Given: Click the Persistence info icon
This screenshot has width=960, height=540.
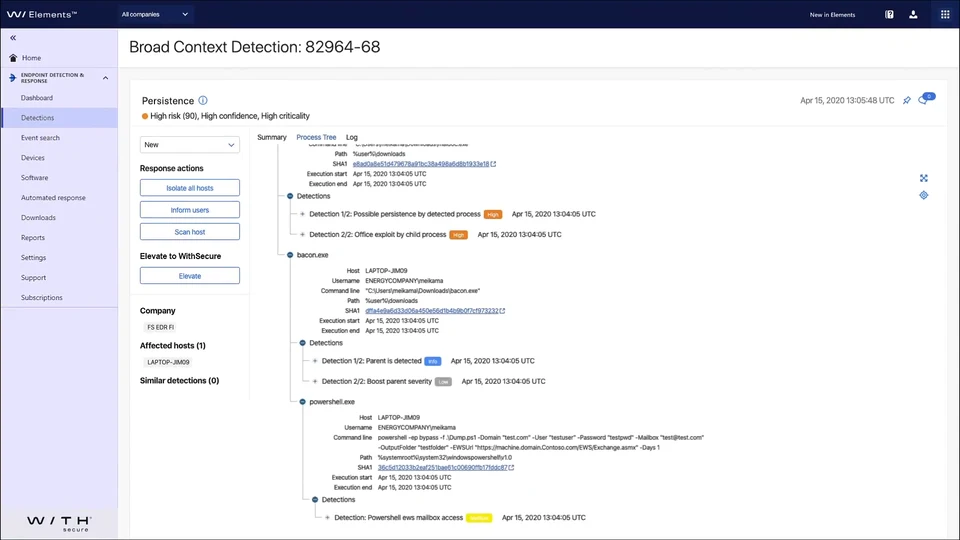Looking at the screenshot, I should pyautogui.click(x=203, y=100).
